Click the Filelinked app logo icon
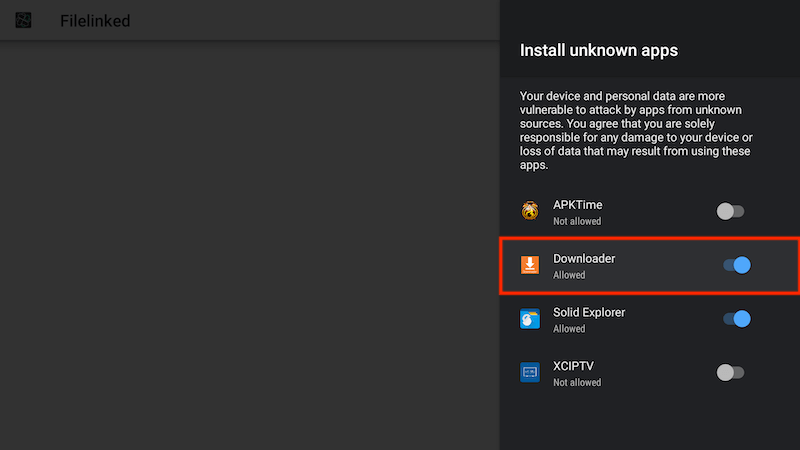Screen dimensions: 800x450 pos(23,20)
